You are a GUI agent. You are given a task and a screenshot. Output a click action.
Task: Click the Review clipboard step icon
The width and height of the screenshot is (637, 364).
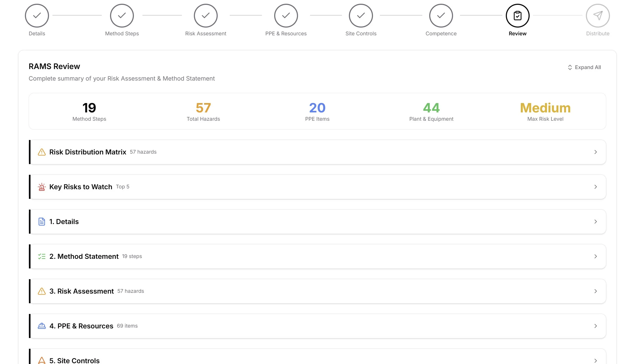pyautogui.click(x=517, y=16)
